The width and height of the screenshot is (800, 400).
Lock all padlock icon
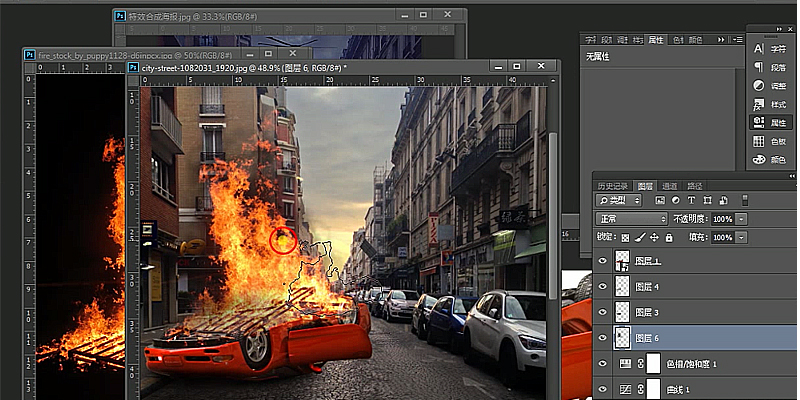point(669,237)
